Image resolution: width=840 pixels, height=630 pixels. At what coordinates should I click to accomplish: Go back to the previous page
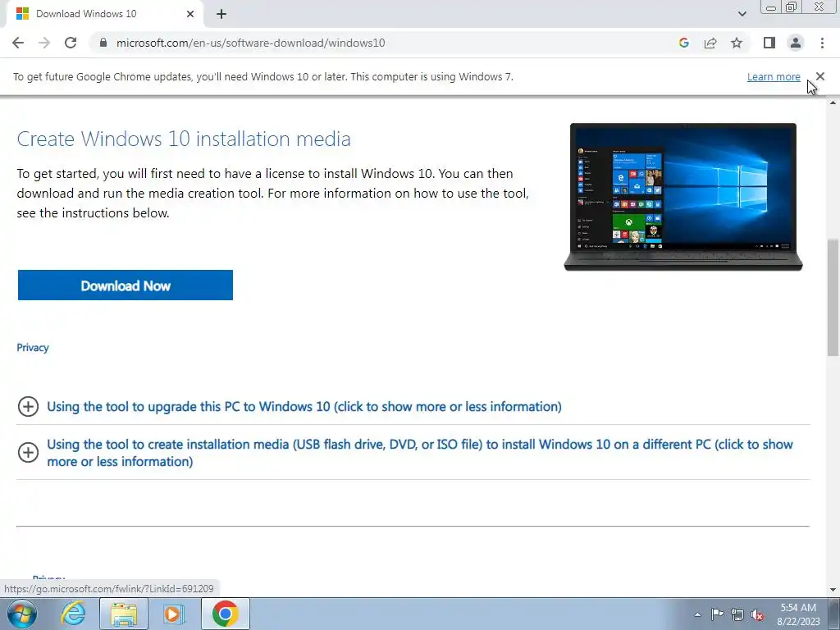tap(18, 43)
